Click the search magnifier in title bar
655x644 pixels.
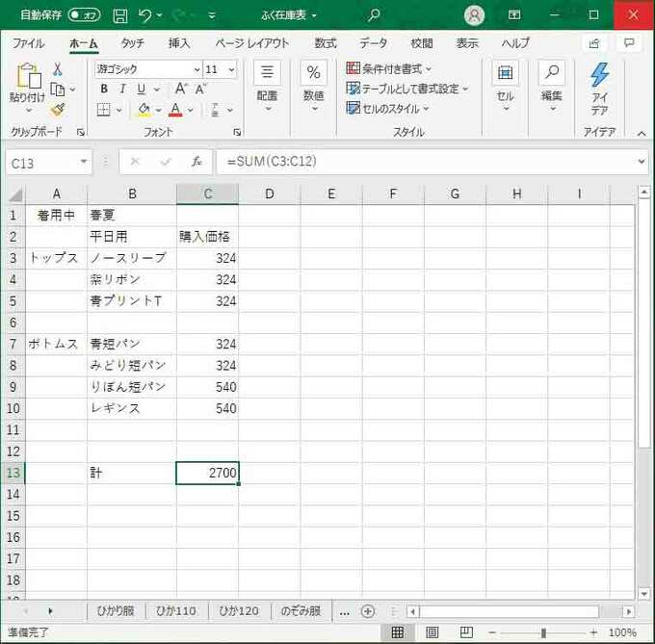374,15
